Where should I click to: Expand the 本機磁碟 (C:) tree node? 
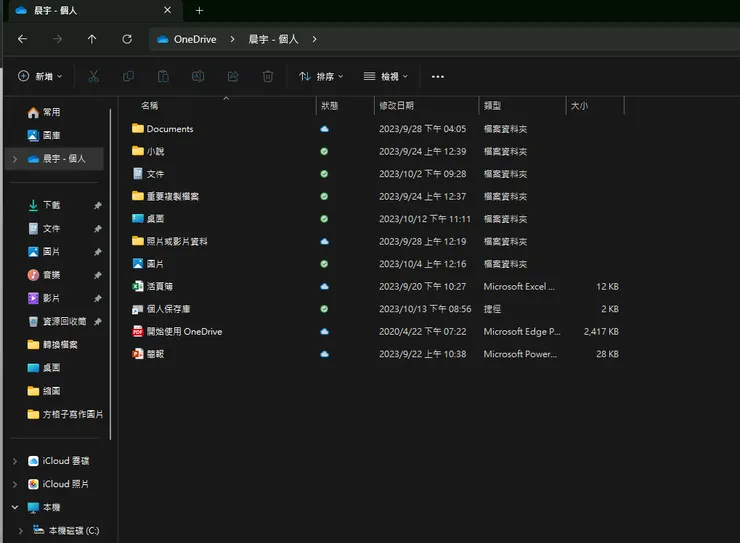point(21,531)
